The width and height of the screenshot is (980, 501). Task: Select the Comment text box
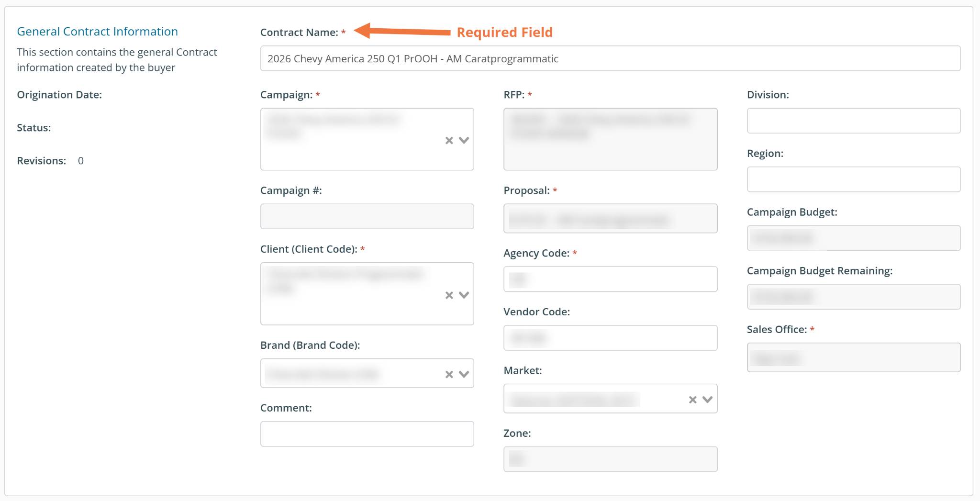click(367, 434)
